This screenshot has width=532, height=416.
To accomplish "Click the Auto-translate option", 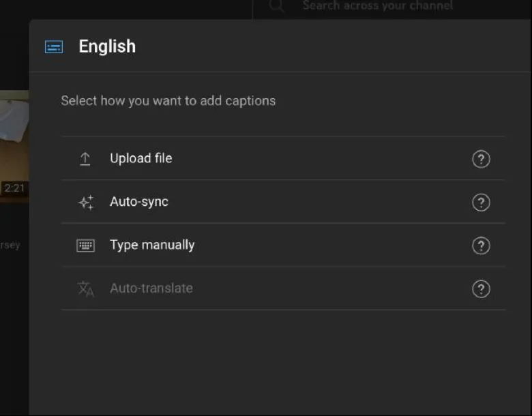I will coord(283,288).
